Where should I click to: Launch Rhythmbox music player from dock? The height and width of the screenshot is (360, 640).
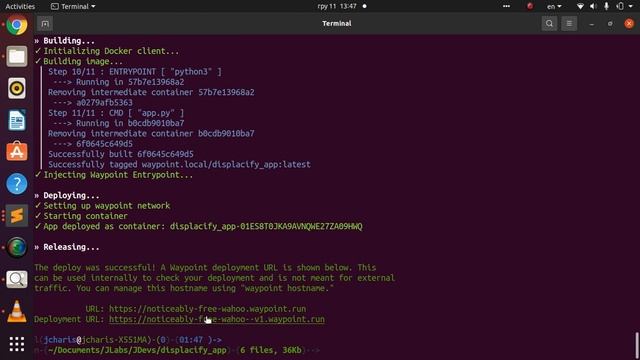tap(17, 88)
